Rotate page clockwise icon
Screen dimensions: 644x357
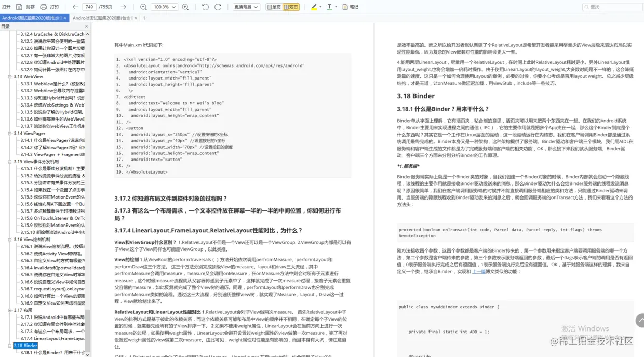218,7
